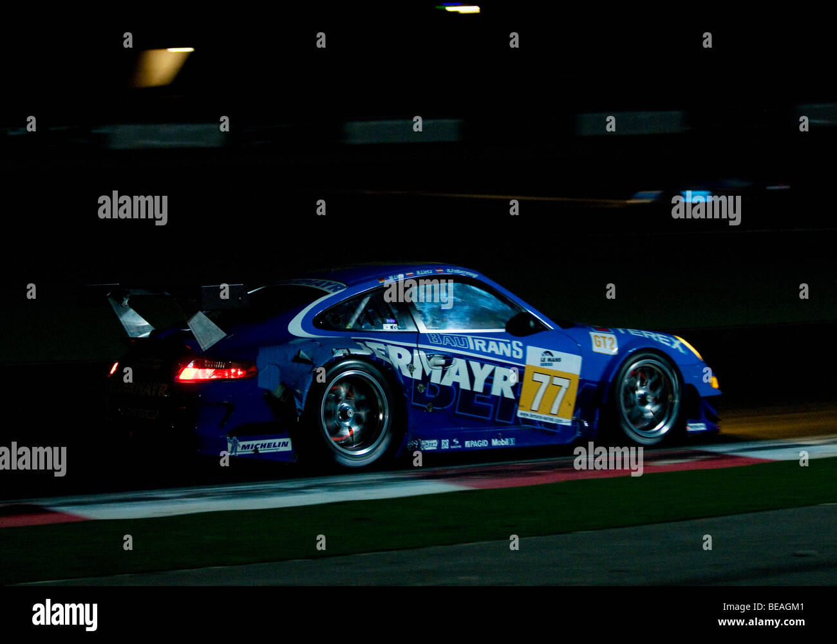Screen dimensions: 837x644
Task: Click the lit red tail light
Action: point(215,370)
